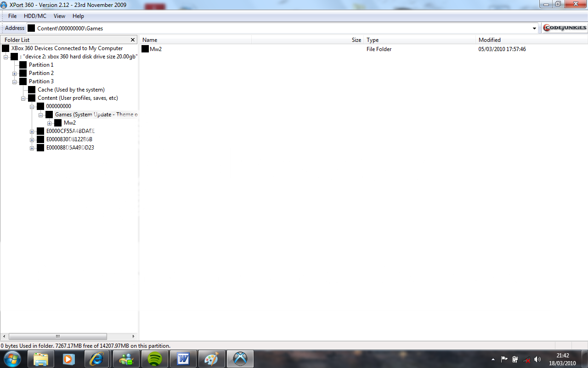Click the volume speaker tray icon
Screen dimensions: 588x368
pos(537,359)
